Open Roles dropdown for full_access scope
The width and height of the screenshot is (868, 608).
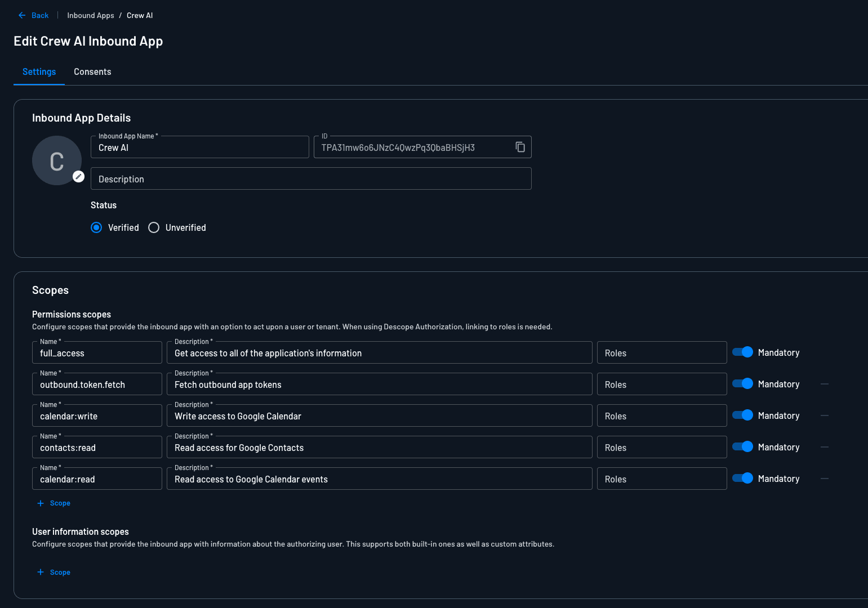click(661, 353)
